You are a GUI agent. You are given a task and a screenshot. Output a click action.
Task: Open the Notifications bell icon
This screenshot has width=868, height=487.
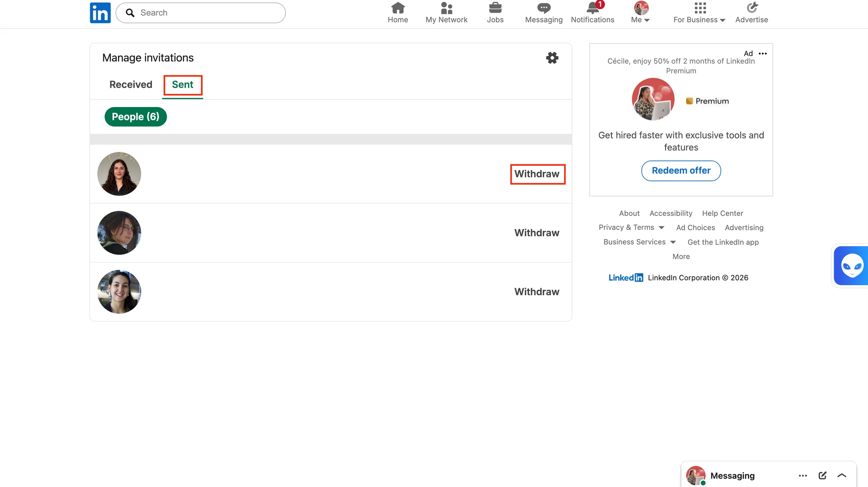[593, 8]
